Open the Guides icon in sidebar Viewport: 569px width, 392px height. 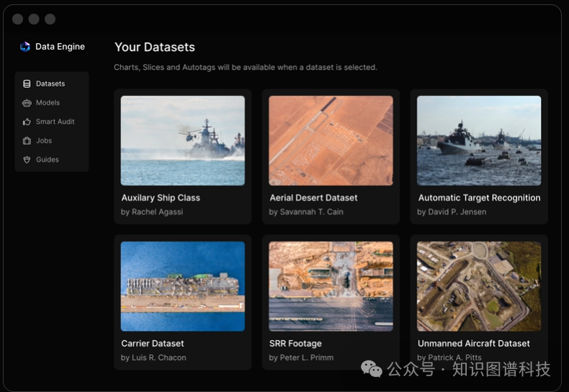27,159
